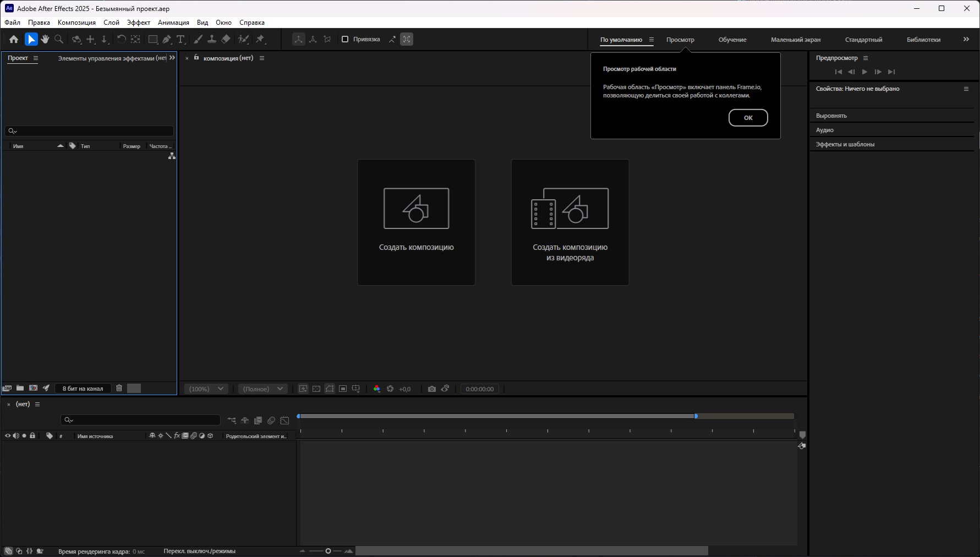Image resolution: width=980 pixels, height=557 pixels.
Task: Choose the Eraser tool
Action: pos(226,39)
